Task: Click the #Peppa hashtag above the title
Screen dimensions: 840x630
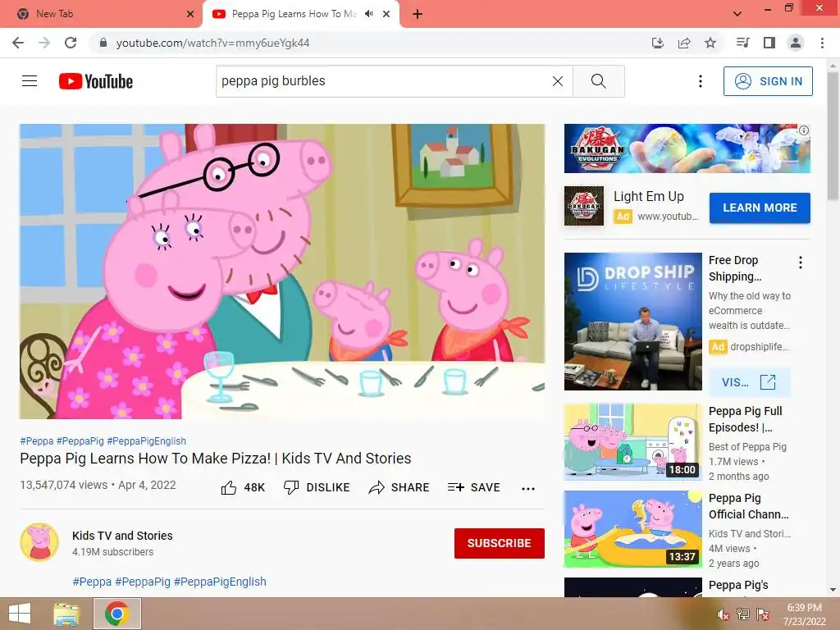Action: click(36, 441)
